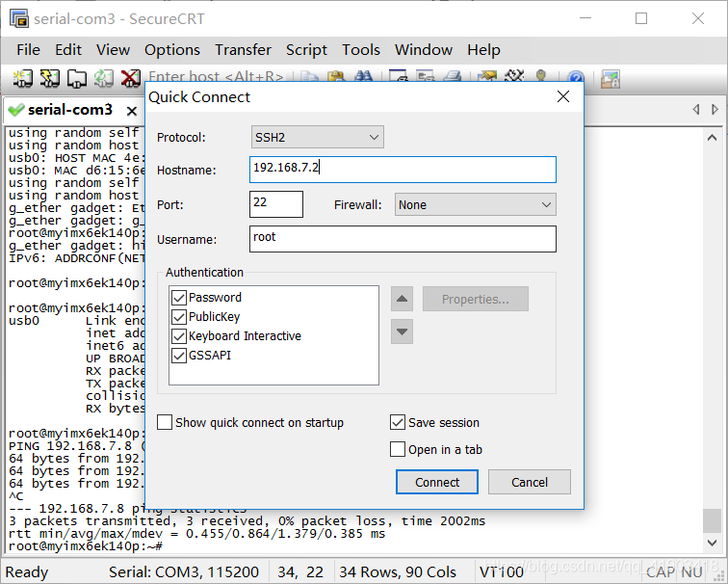The height and width of the screenshot is (584, 728).
Task: Open Session Options from the toolbar icon
Action: point(487,77)
